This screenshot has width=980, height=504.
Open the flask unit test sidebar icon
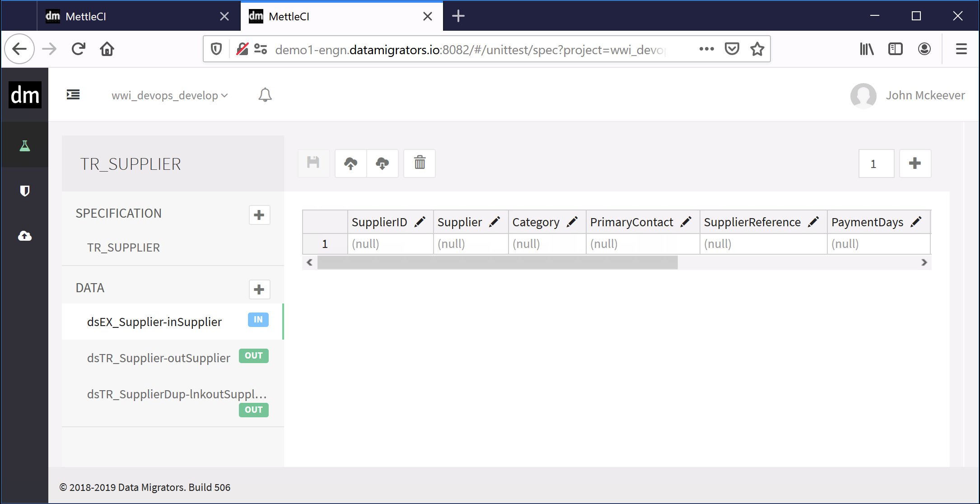[25, 146]
